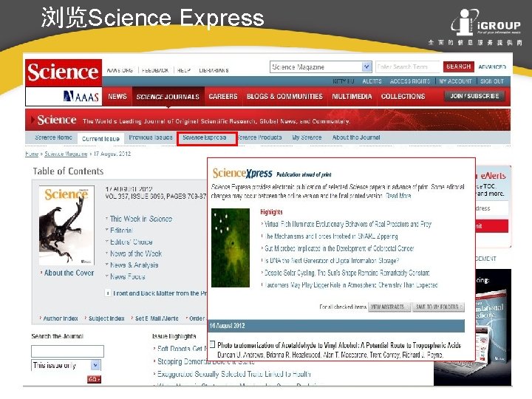Click the red GO button
The width and height of the screenshot is (532, 399).
pos(94,379)
